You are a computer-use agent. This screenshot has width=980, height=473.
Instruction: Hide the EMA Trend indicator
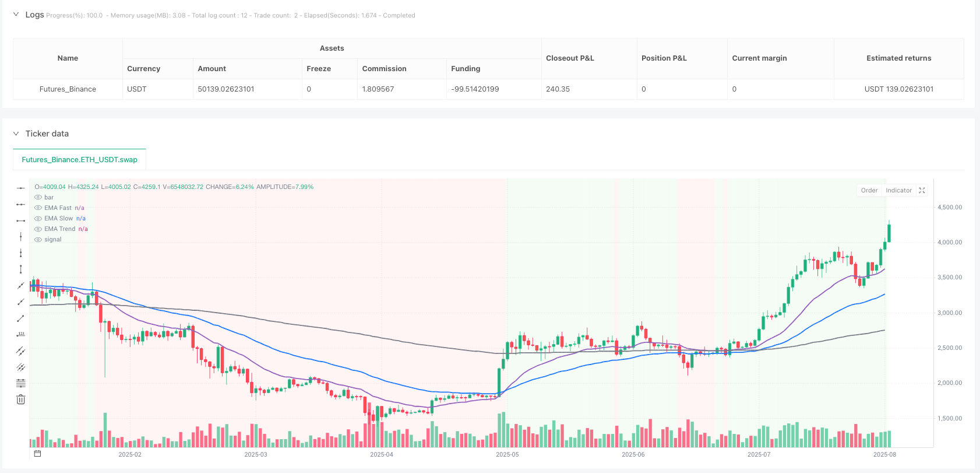pyautogui.click(x=38, y=229)
